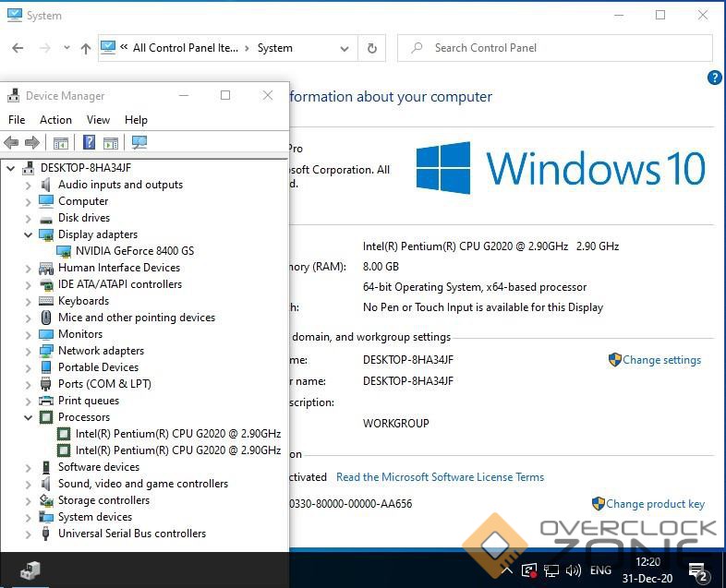The width and height of the screenshot is (726, 588).
Task: Click Show/Hide Console Tree toolbar icon
Action: (61, 142)
